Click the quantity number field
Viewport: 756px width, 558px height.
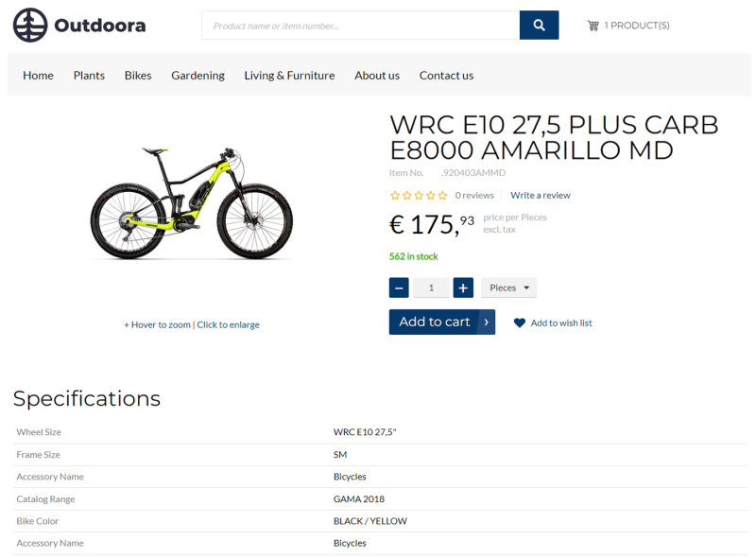click(431, 288)
